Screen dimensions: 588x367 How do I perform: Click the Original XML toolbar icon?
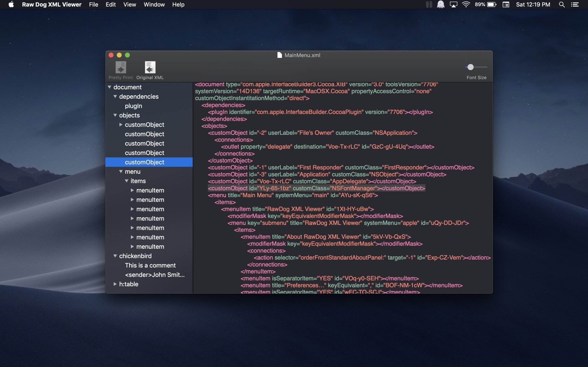[x=150, y=67]
